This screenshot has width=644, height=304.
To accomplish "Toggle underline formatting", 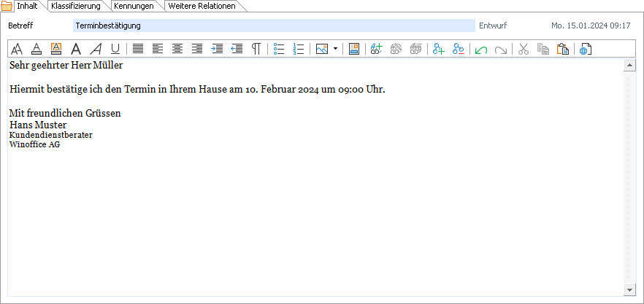I will [x=115, y=50].
